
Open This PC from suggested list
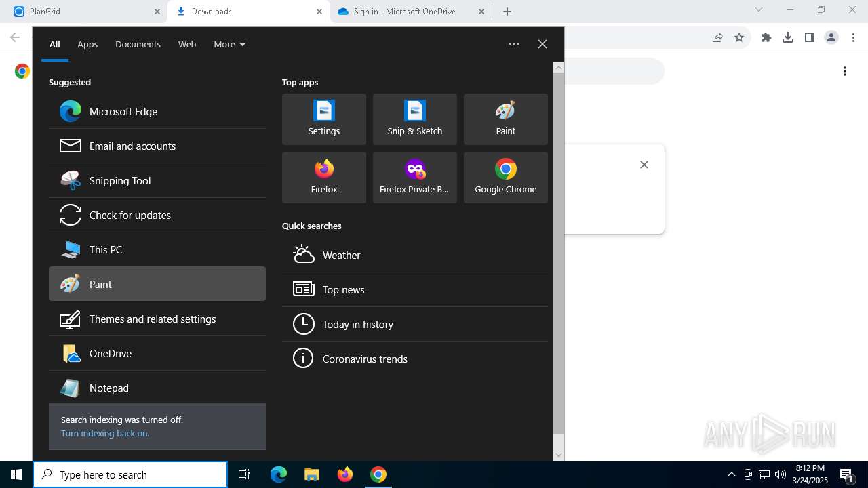(157, 250)
